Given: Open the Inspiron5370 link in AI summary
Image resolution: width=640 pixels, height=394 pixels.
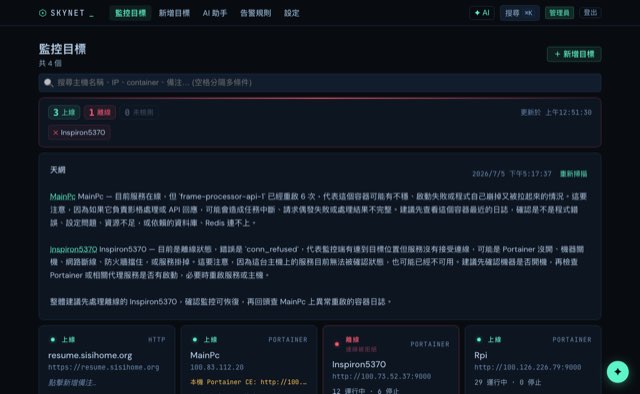Looking at the screenshot, I should [73, 249].
